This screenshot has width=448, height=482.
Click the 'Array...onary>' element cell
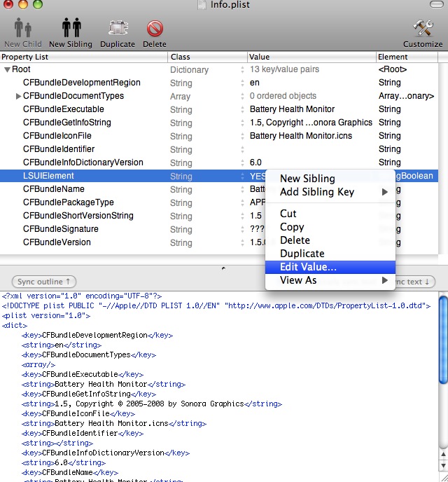(406, 96)
